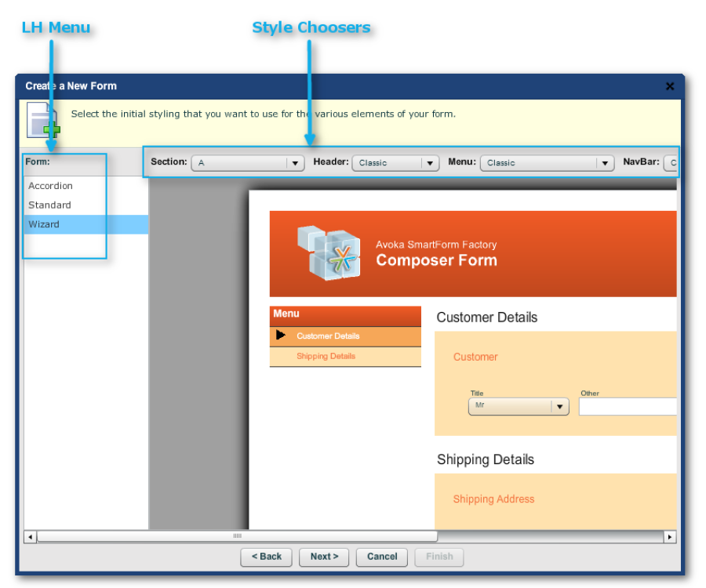Open the Section style dropdown
Viewport: 706px width, 588px height.
click(248, 163)
